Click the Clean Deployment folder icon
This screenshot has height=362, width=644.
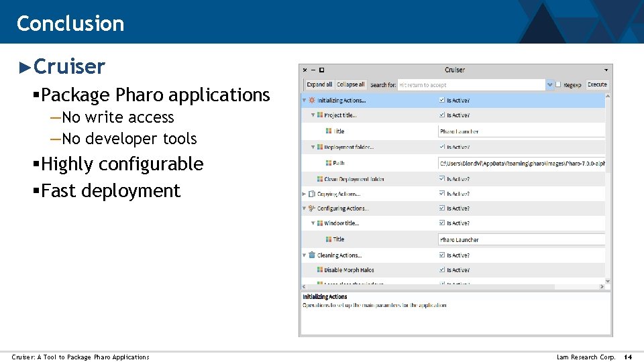tap(320, 179)
